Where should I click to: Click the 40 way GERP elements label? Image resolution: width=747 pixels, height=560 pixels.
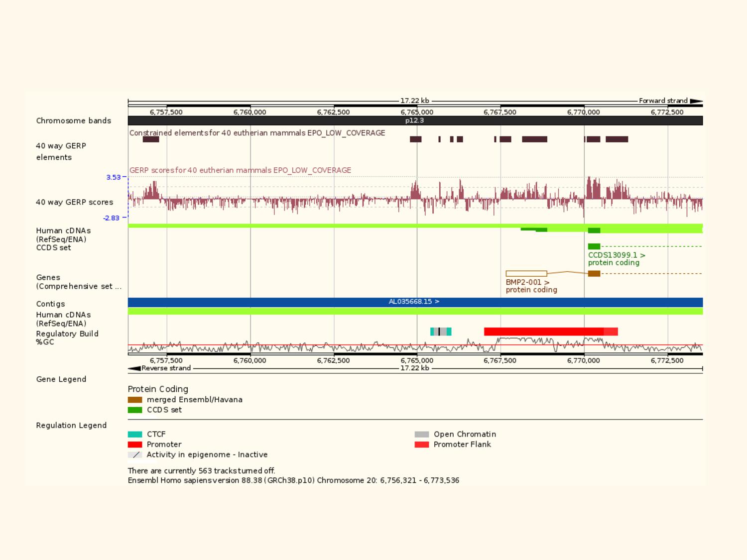pyautogui.click(x=61, y=151)
